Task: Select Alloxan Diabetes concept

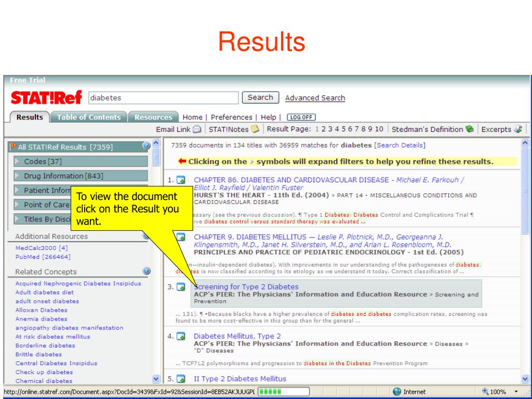Action: 42,310
